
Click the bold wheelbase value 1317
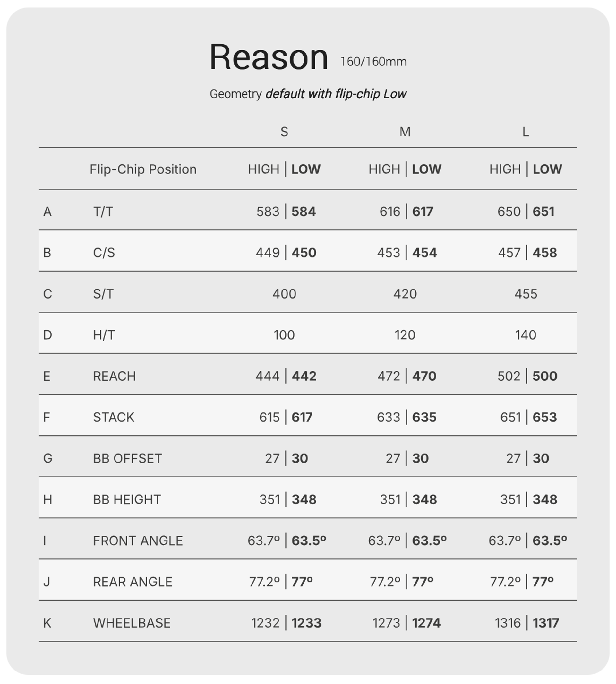[x=546, y=623]
